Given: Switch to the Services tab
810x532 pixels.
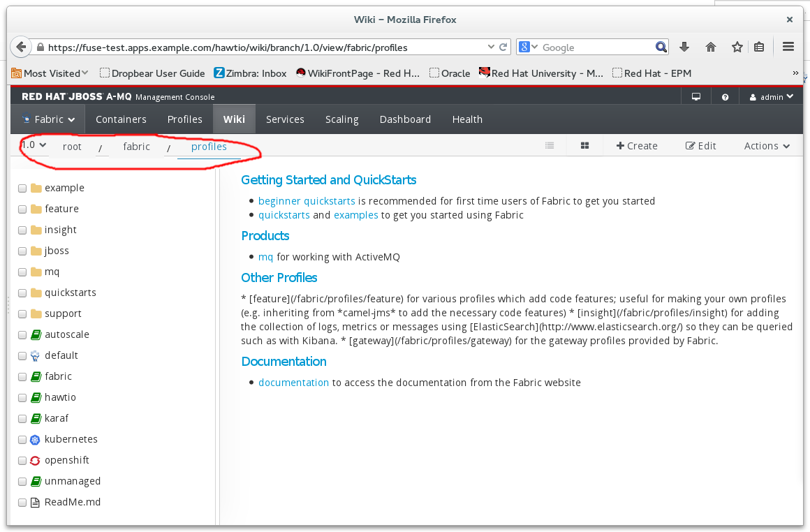Looking at the screenshot, I should 285,119.
